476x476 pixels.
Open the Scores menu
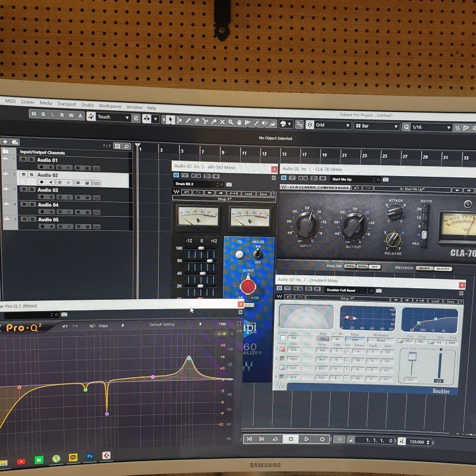pos(28,102)
